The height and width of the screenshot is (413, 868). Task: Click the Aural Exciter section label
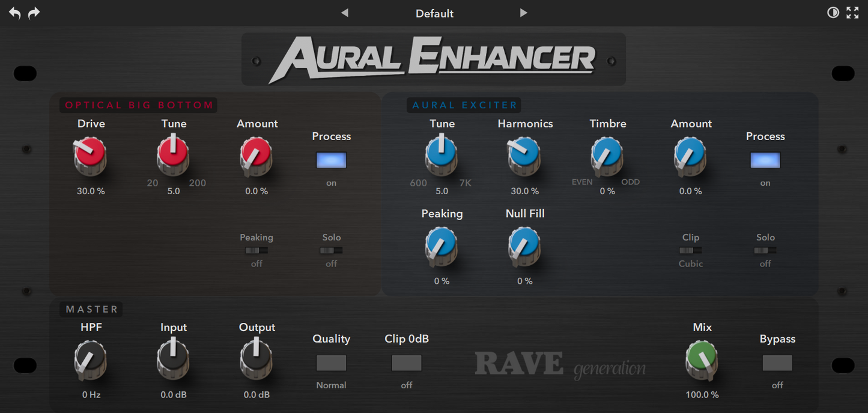click(x=464, y=105)
